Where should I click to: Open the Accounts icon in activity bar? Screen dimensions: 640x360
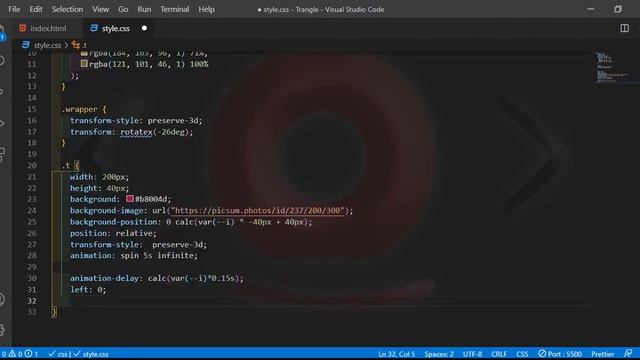coord(2,300)
